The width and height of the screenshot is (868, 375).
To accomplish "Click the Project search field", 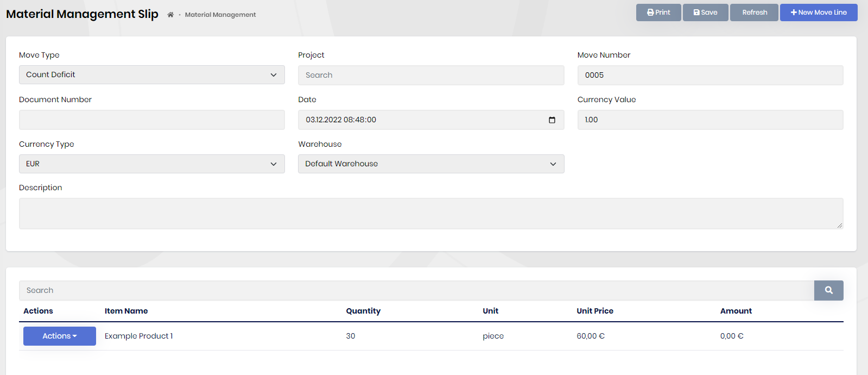I will click(431, 75).
